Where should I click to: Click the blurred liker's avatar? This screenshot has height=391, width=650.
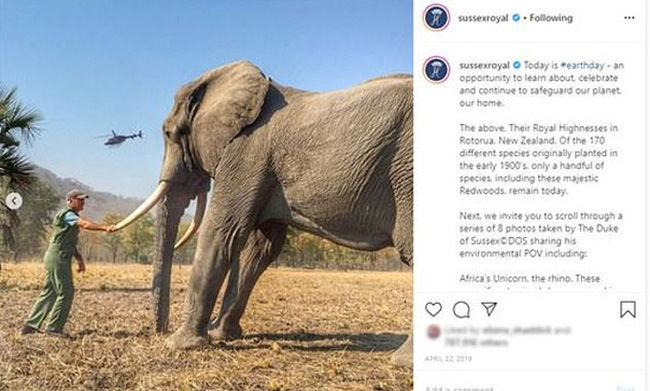(x=433, y=332)
